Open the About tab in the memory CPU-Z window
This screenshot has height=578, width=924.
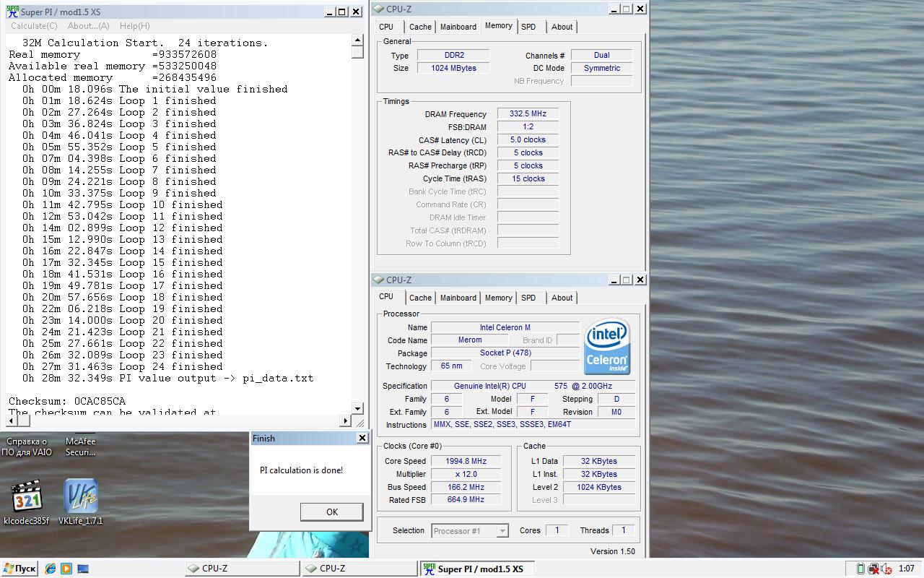coord(562,27)
